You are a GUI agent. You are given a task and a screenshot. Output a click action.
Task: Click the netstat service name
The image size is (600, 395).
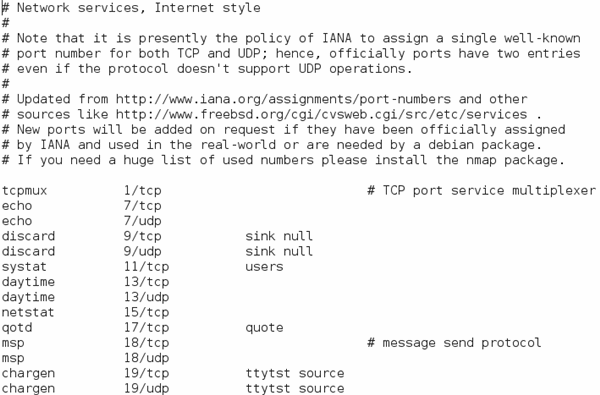(28, 312)
